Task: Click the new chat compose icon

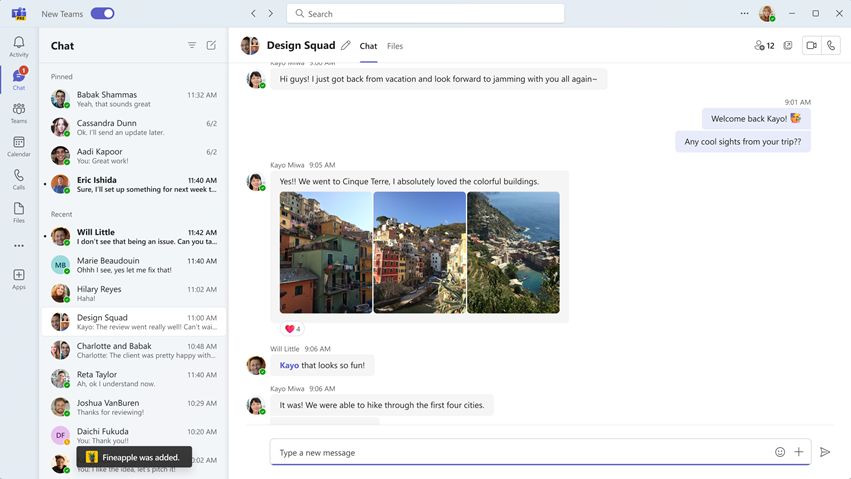Action: tap(211, 46)
